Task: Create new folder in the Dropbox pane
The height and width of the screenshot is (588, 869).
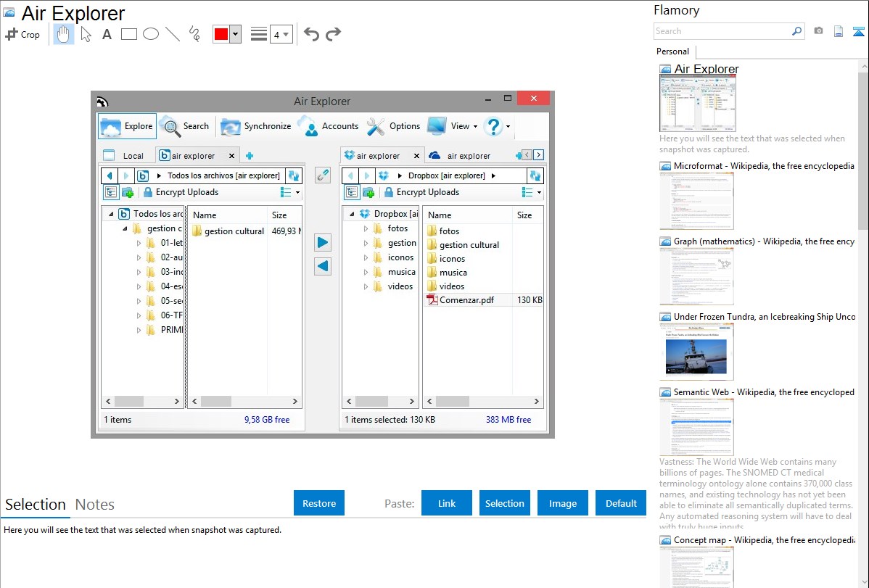Action: tap(368, 192)
